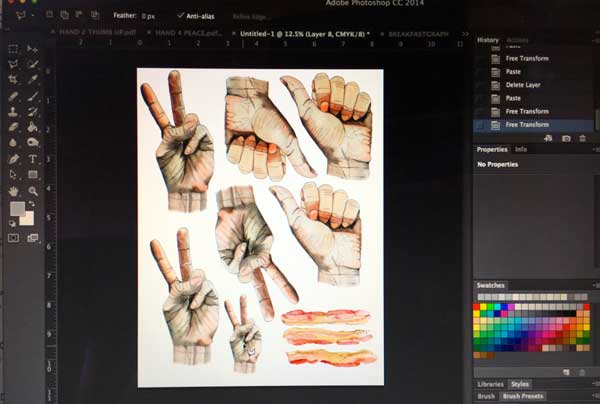Choose Add to Selection mode
The image size is (600, 404).
point(64,15)
